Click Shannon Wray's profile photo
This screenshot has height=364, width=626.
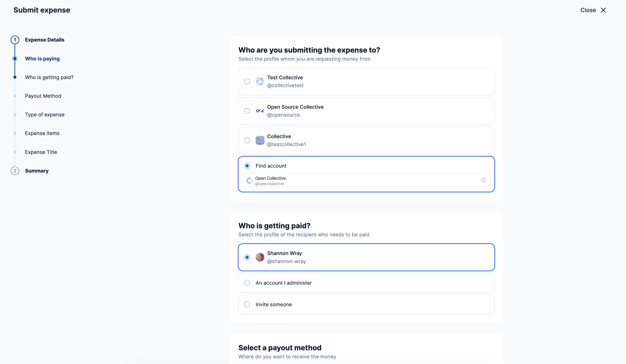(260, 257)
